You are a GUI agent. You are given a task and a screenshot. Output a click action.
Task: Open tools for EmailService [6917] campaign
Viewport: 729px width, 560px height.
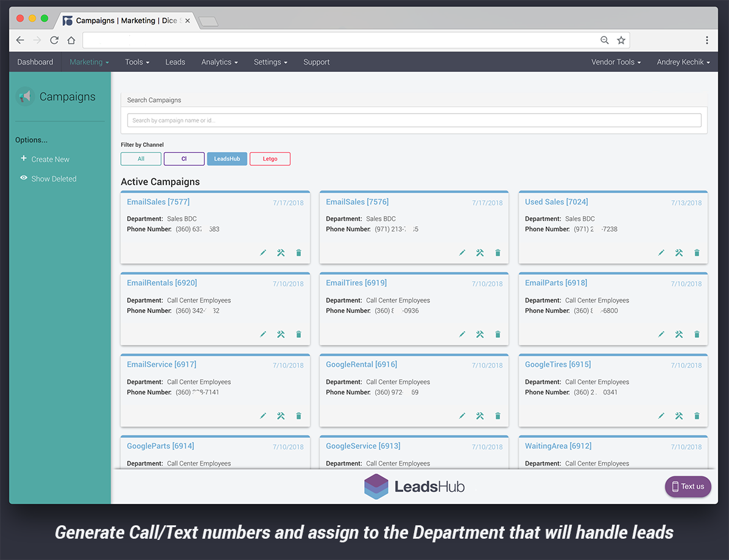(281, 416)
